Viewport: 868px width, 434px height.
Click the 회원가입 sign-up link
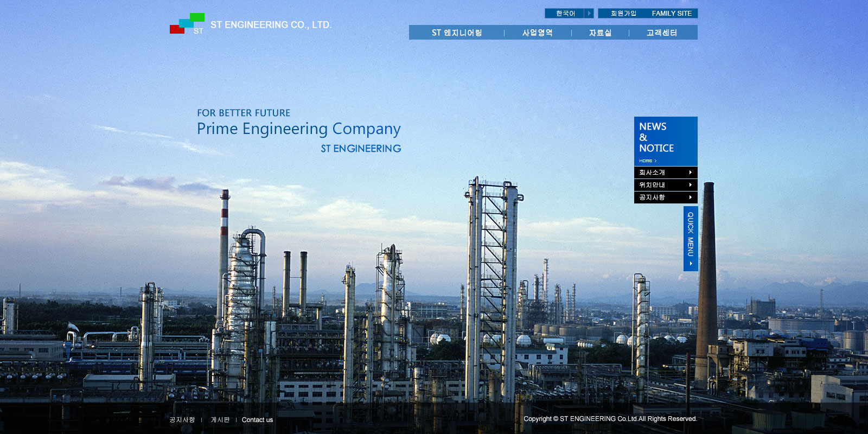click(623, 14)
